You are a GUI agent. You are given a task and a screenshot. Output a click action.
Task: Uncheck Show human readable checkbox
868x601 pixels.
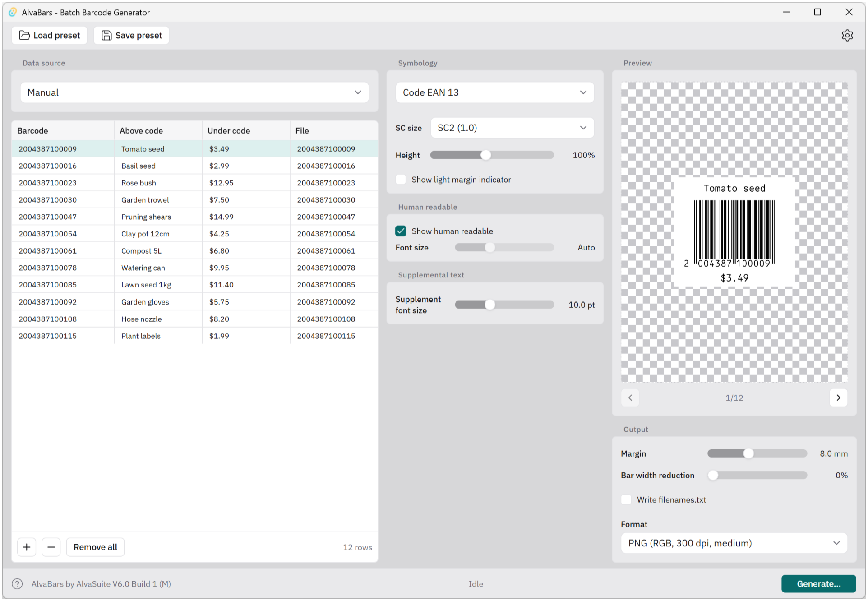pyautogui.click(x=401, y=231)
